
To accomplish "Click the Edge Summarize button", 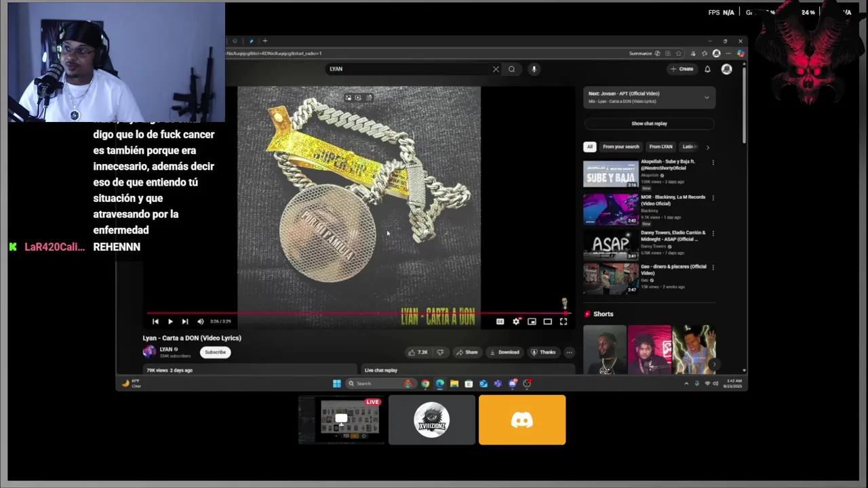I will (641, 54).
